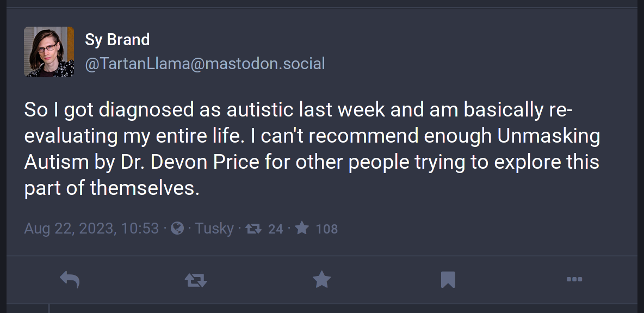Click the name Dr. Devon Price in post
Viewport: 644px width, 313px height.
point(190,162)
